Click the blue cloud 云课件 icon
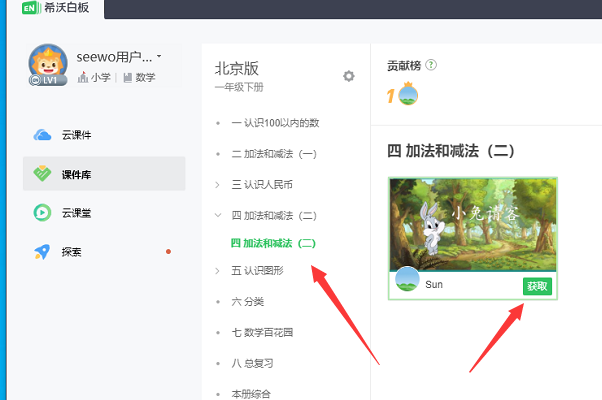This screenshot has height=400, width=602. click(42, 135)
